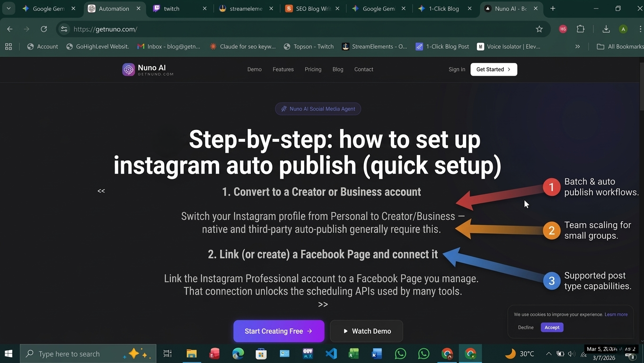The height and width of the screenshot is (363, 644).
Task: Accept cookies in the consent banner
Action: (x=552, y=327)
